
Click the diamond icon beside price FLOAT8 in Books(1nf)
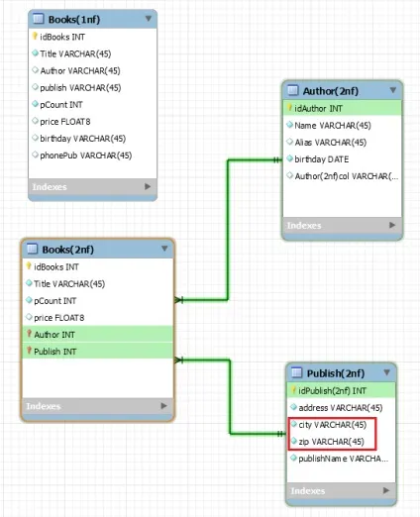(x=35, y=121)
